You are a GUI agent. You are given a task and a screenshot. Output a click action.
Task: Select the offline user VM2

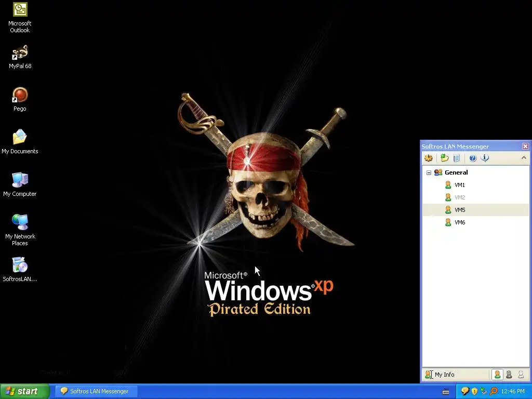pyautogui.click(x=476, y=197)
